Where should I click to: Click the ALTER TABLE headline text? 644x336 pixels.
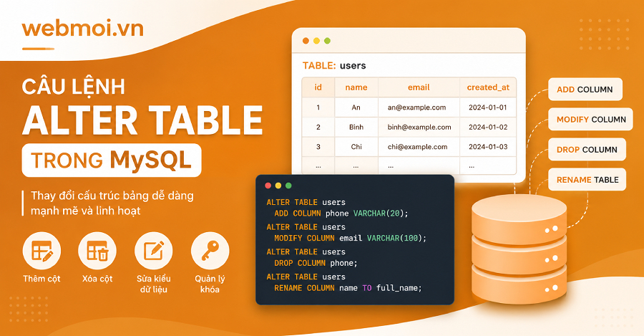[142, 120]
